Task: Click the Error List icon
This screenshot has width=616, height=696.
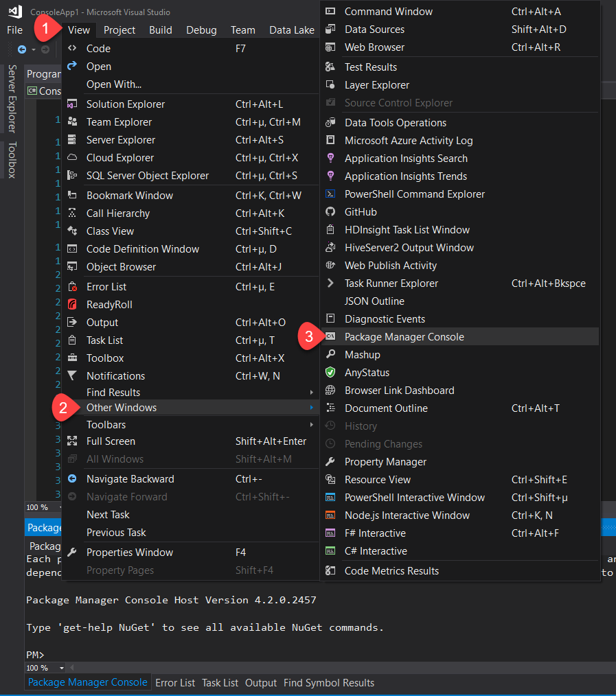Action: click(73, 286)
